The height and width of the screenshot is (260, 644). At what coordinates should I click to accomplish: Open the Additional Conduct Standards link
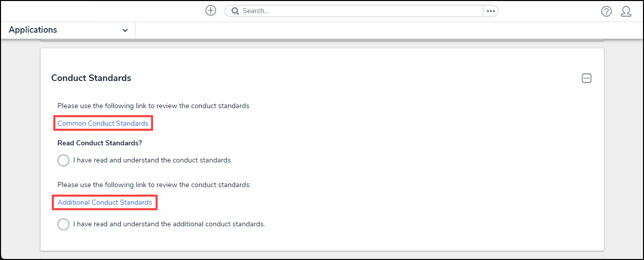105,202
